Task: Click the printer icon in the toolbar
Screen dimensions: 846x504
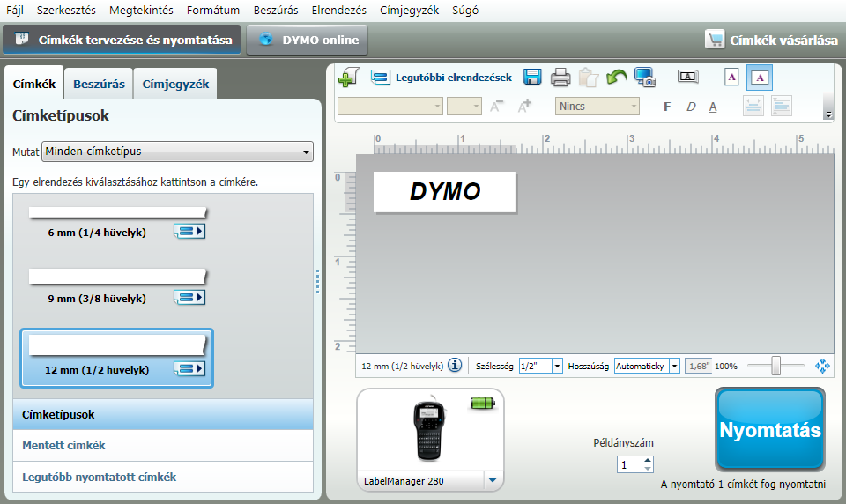Action: coord(560,78)
